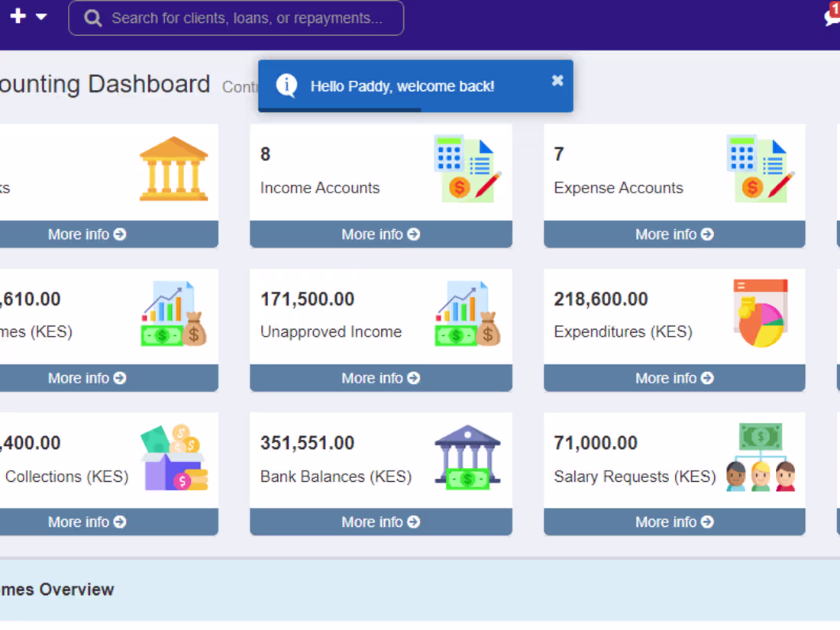Click the people icon on Salary Requests card
This screenshot has height=630, width=840.
click(x=761, y=458)
